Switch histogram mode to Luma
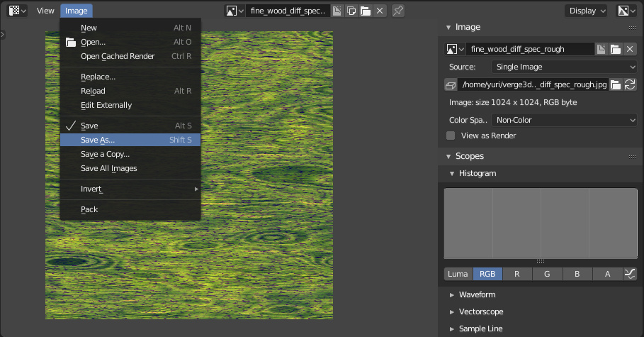This screenshot has width=644, height=337. tap(458, 274)
